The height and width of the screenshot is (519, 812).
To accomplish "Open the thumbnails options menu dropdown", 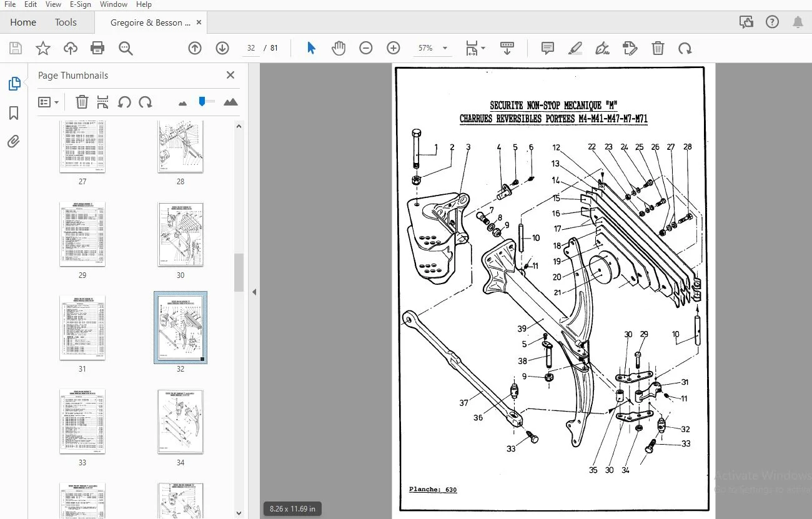I will click(48, 102).
